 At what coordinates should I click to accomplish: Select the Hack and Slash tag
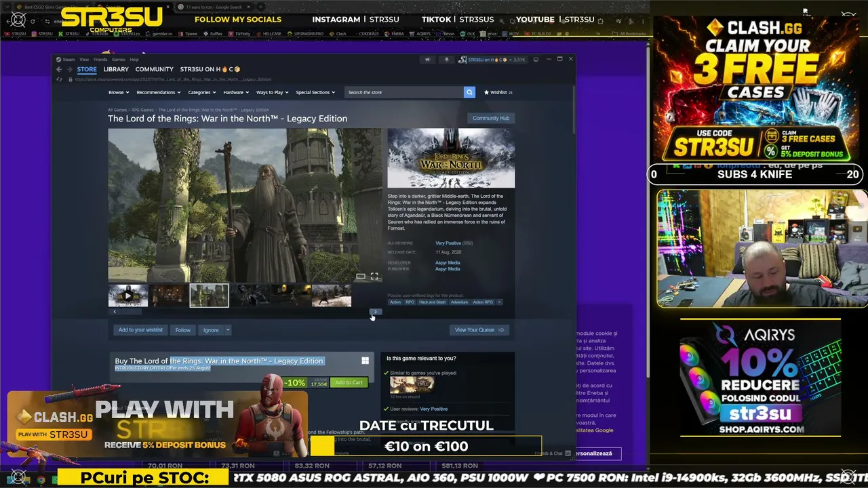pos(432,302)
